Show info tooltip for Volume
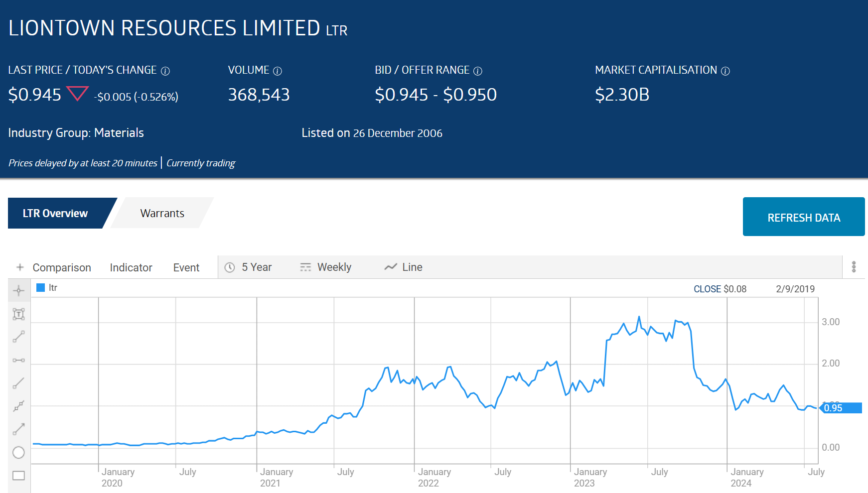This screenshot has height=493, width=868. click(x=278, y=71)
